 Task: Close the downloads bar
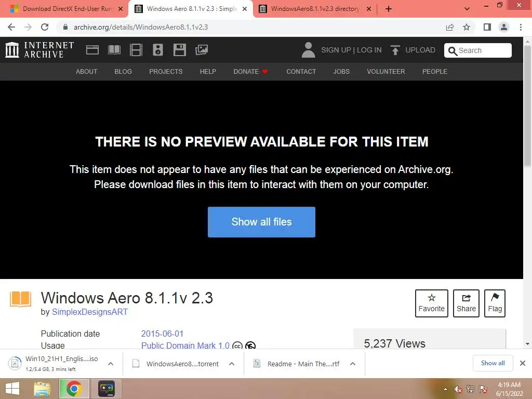pyautogui.click(x=523, y=363)
